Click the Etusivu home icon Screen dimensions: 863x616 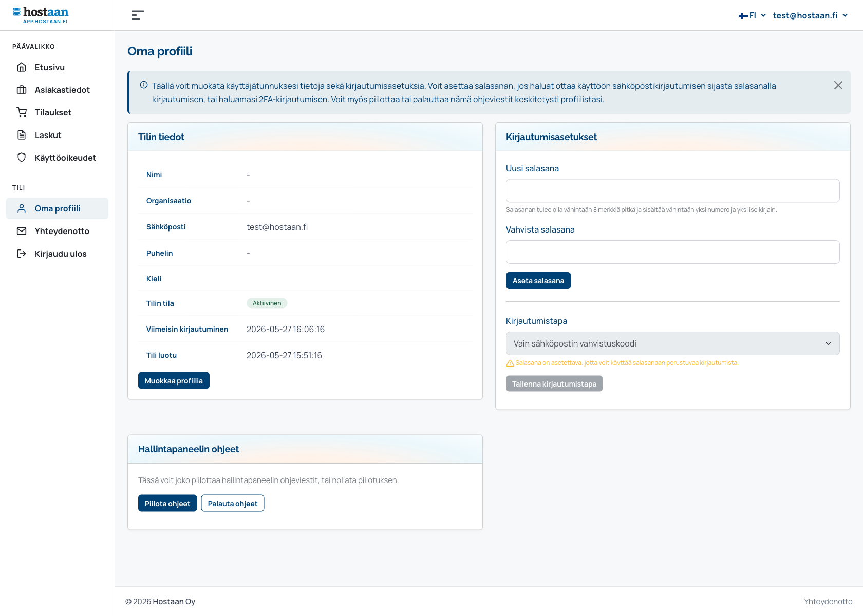22,67
